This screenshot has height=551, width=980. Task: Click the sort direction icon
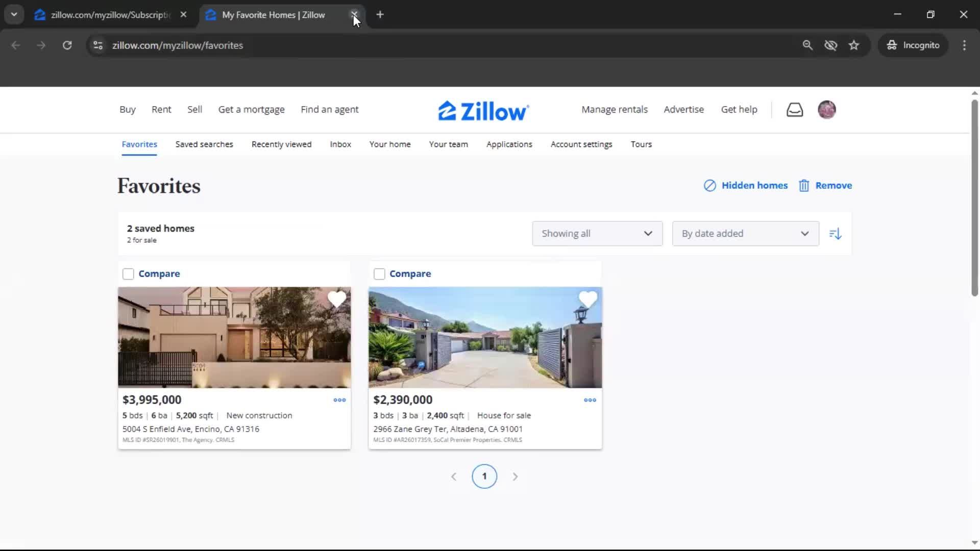[835, 234]
